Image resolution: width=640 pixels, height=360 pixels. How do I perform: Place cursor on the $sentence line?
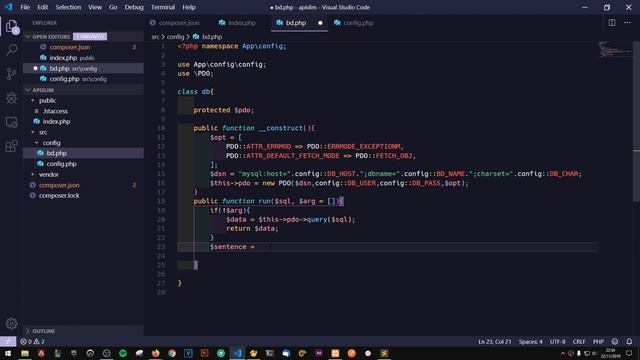(388, 247)
